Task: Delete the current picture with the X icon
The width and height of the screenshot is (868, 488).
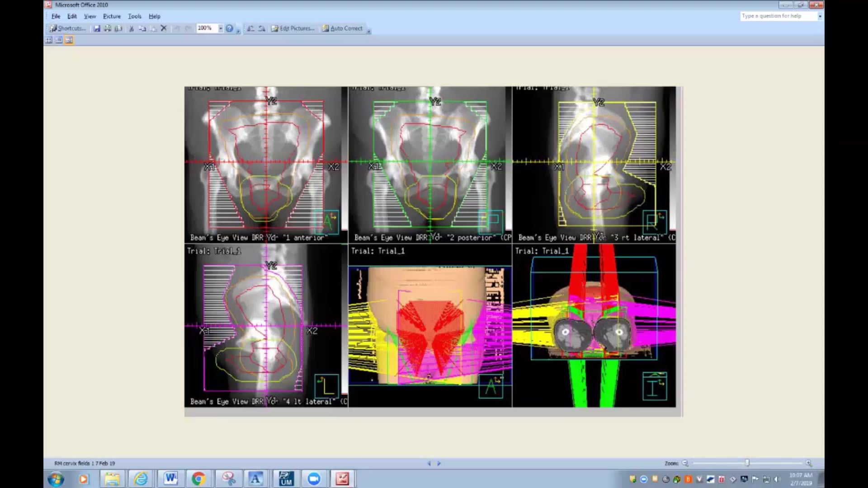Action: [164, 28]
